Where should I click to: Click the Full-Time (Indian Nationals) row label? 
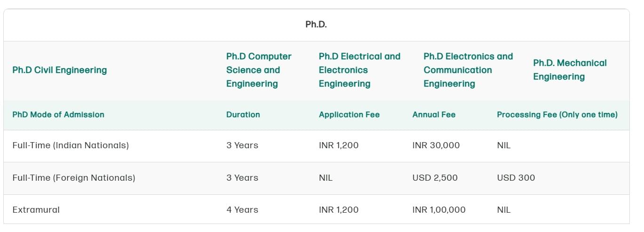[71, 145]
